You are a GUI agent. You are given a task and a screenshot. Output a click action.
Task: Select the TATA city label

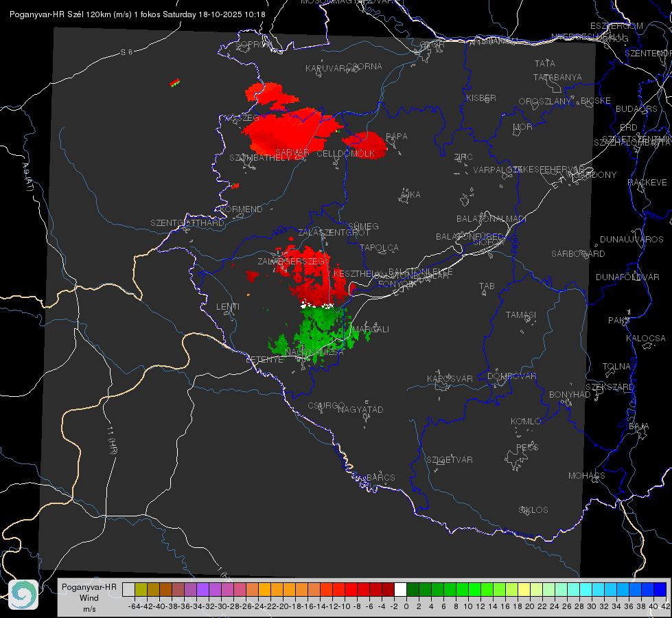point(545,63)
